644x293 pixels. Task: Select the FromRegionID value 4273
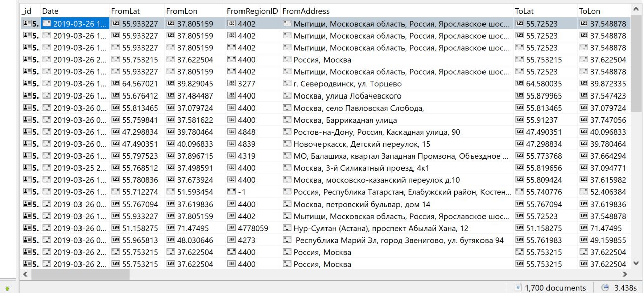point(247,241)
